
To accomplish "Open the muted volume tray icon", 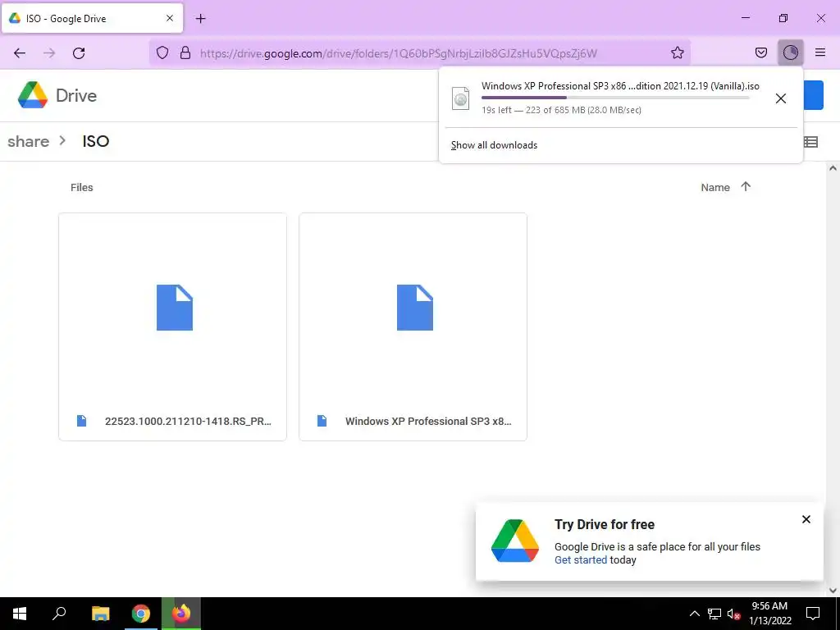I will coord(733,614).
